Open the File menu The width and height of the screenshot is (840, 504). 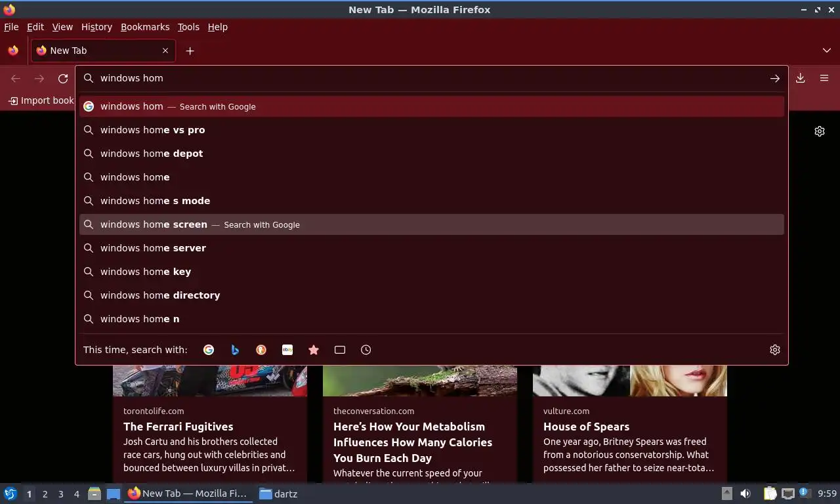pyautogui.click(x=11, y=27)
